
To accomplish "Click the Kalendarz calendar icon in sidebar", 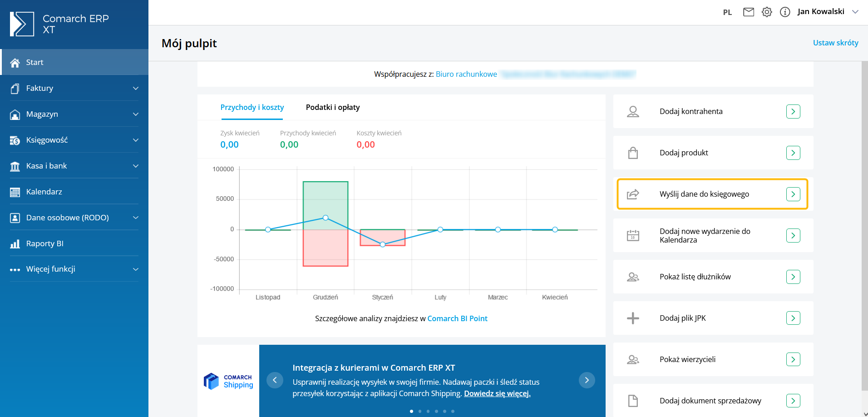I will pos(15,192).
